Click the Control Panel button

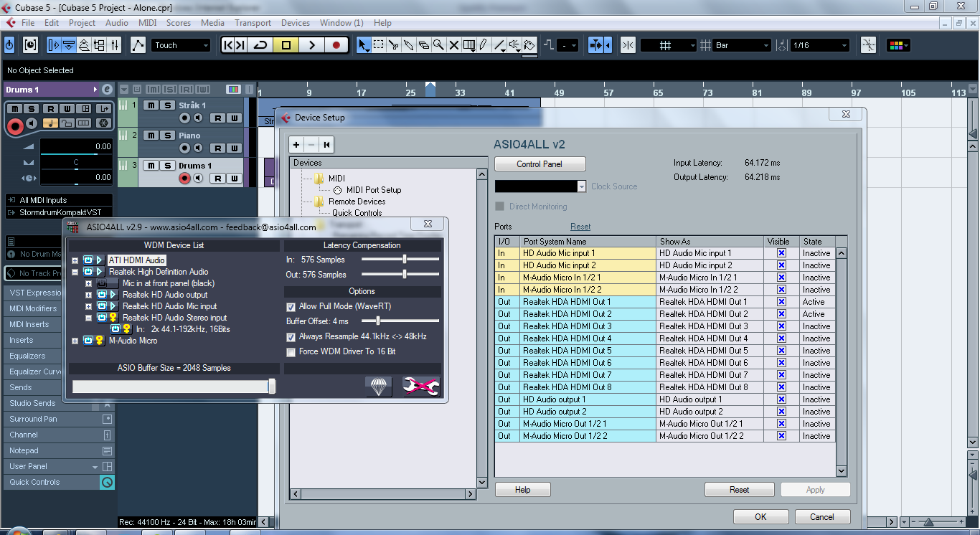point(540,164)
